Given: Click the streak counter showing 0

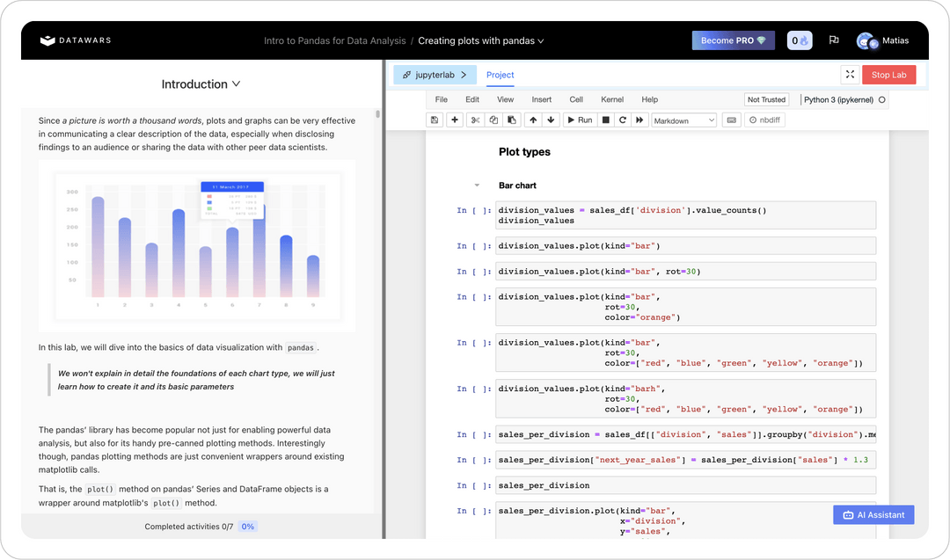Looking at the screenshot, I should click(x=800, y=40).
